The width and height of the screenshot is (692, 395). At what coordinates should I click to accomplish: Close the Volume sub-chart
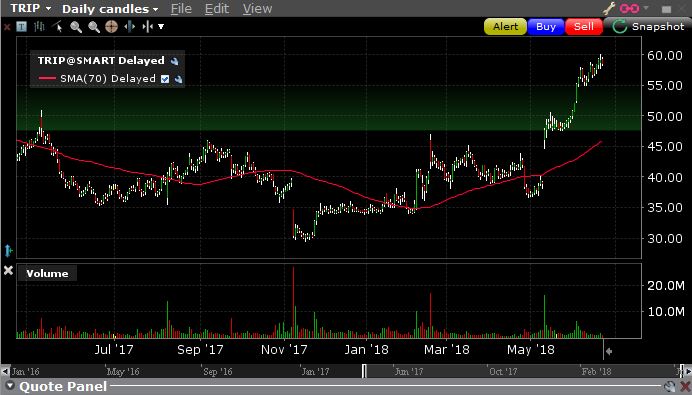click(x=8, y=271)
